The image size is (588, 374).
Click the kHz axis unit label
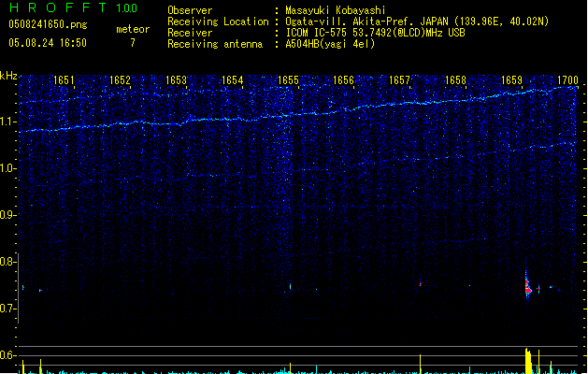[8, 76]
